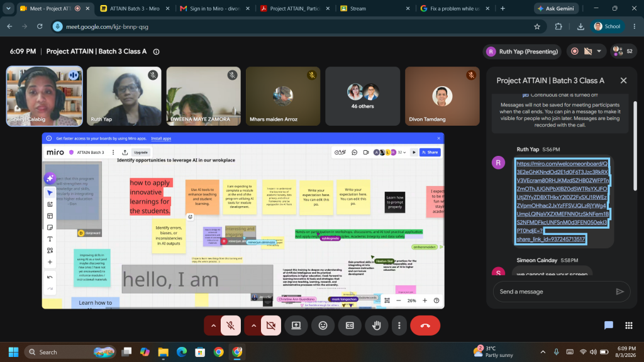This screenshot has height=362, width=644.
Task: Open the activities grid icon
Action: coord(629,326)
